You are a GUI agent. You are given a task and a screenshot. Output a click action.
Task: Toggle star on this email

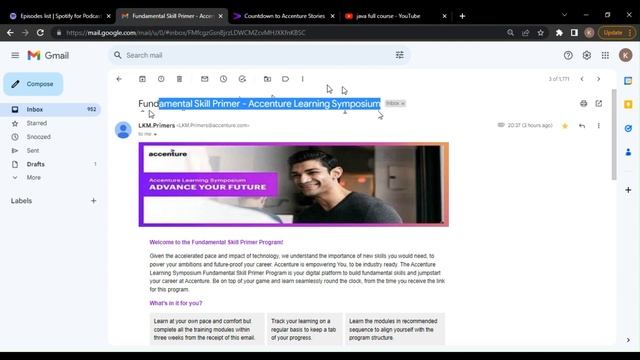coord(565,126)
